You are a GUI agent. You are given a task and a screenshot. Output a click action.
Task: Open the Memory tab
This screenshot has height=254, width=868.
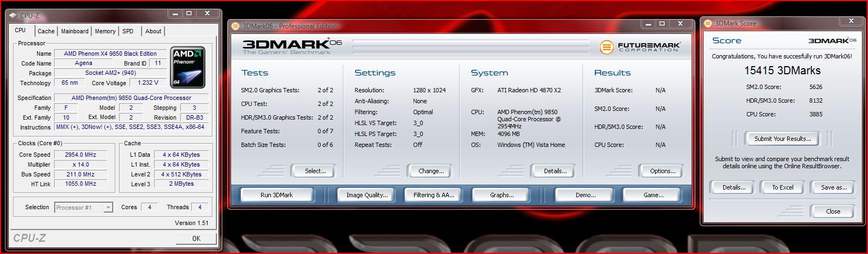[105, 32]
